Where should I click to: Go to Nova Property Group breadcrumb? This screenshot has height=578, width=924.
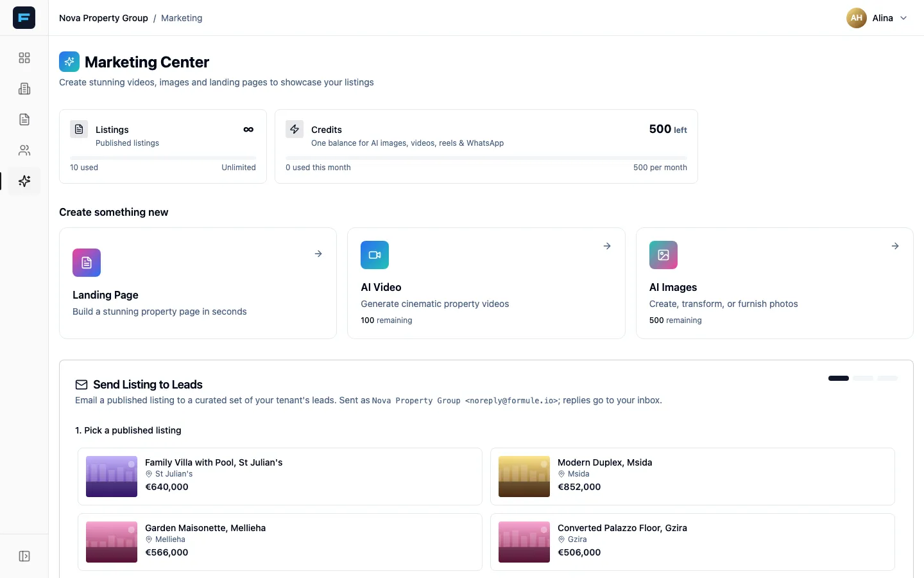point(103,18)
